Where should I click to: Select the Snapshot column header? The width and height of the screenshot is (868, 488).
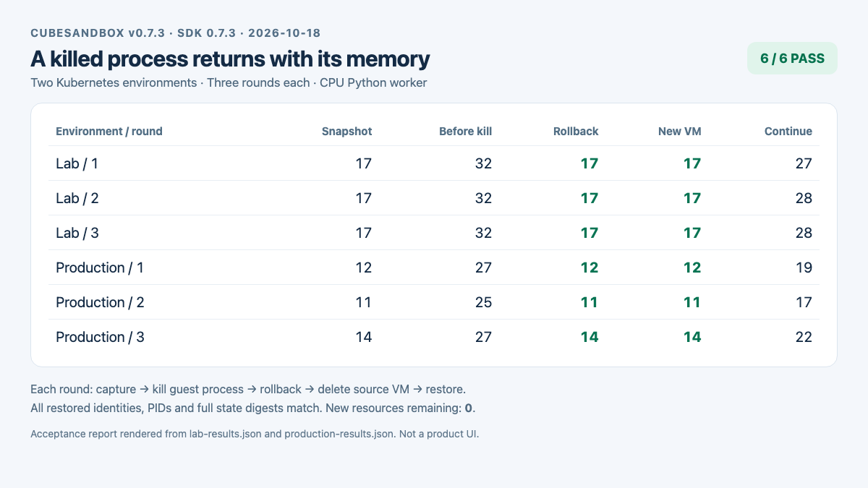[347, 132]
